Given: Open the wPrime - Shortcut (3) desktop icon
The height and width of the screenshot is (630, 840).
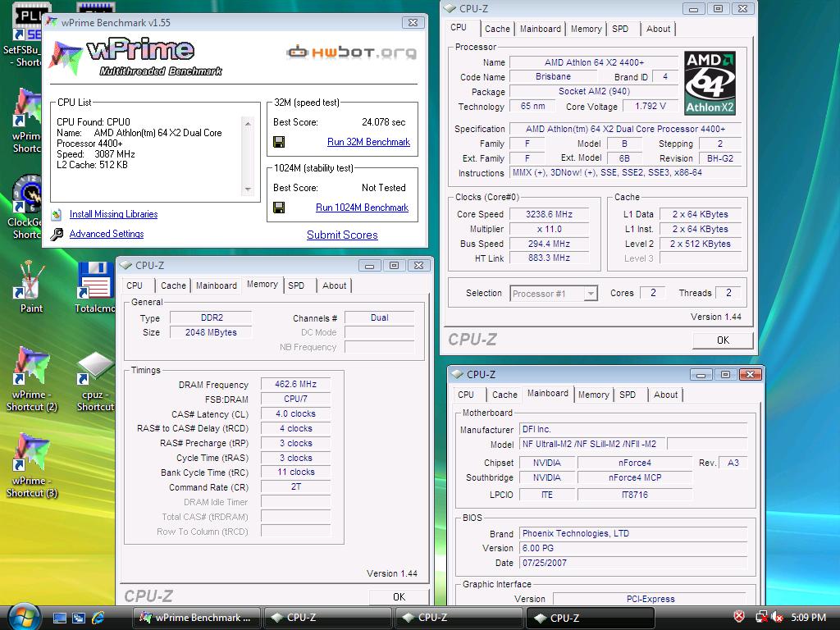Looking at the screenshot, I should (x=32, y=465).
